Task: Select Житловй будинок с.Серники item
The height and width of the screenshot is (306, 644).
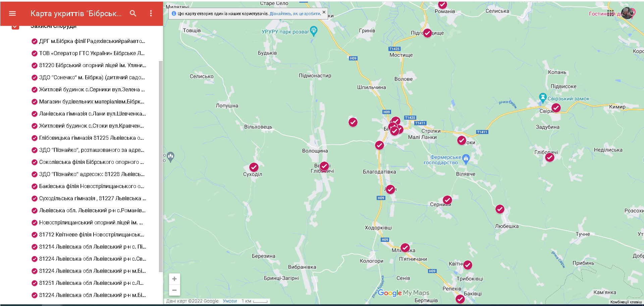Action: pyautogui.click(x=88, y=90)
